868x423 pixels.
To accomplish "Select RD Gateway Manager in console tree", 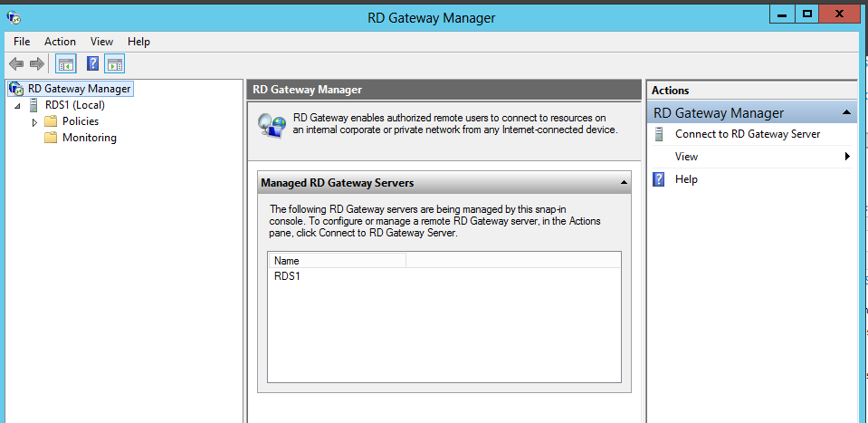I will pos(79,89).
